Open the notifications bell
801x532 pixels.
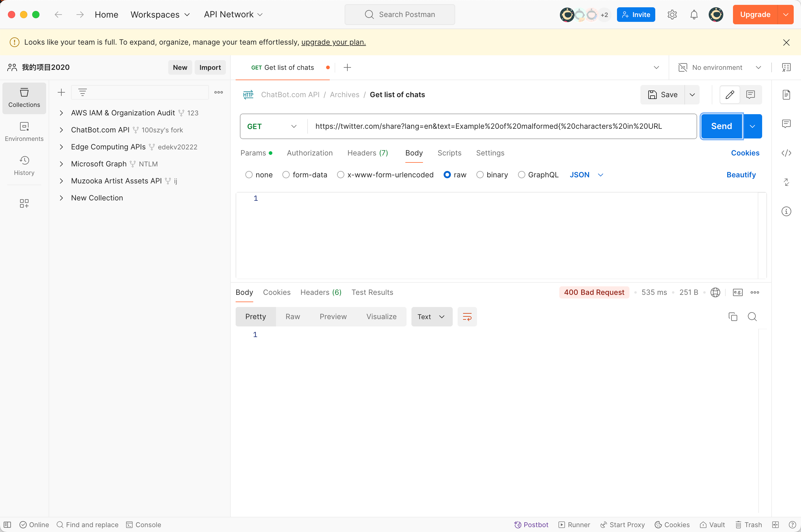694,15
